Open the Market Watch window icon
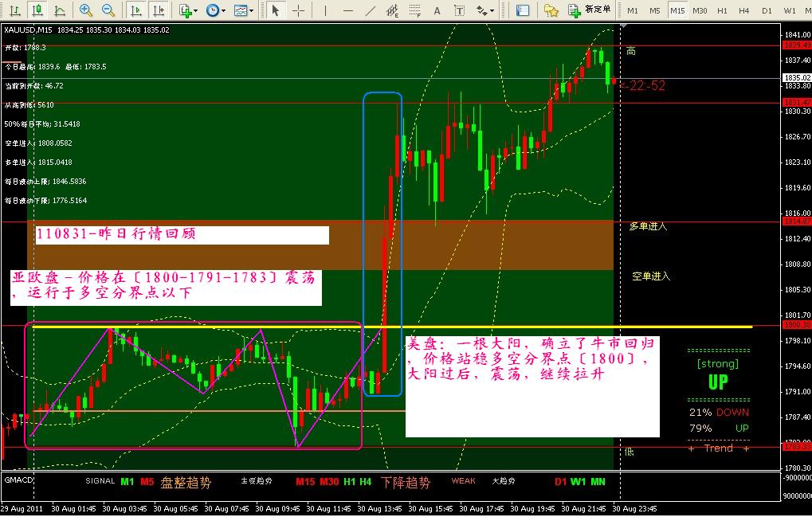The image size is (812, 517). pos(523,10)
